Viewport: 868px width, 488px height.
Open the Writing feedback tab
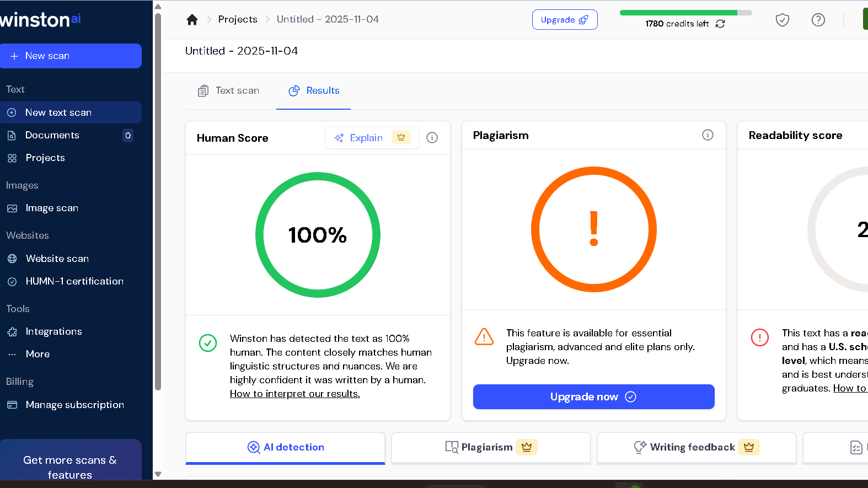(696, 447)
